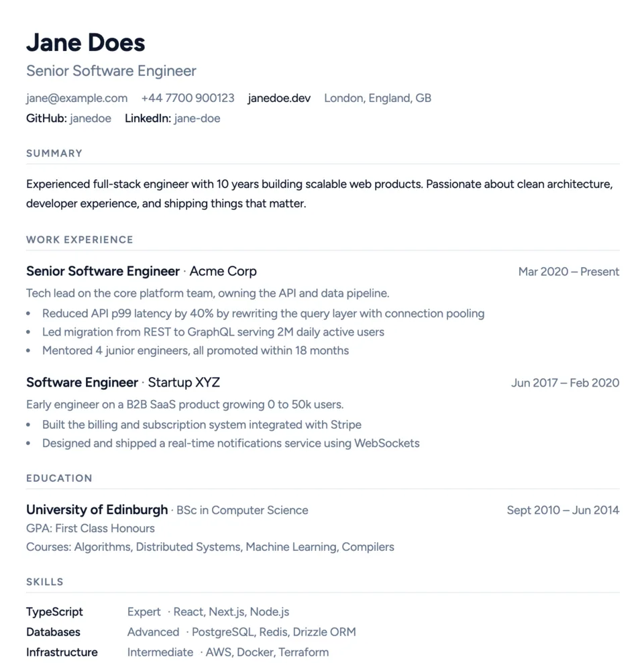Click the University of Edinburgh title
644x665 pixels.
point(97,510)
